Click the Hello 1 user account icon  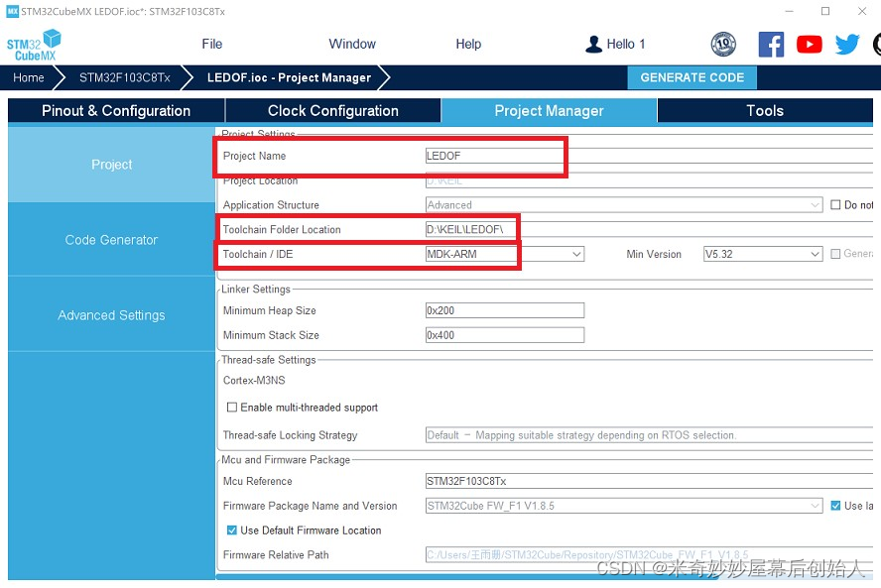[593, 45]
